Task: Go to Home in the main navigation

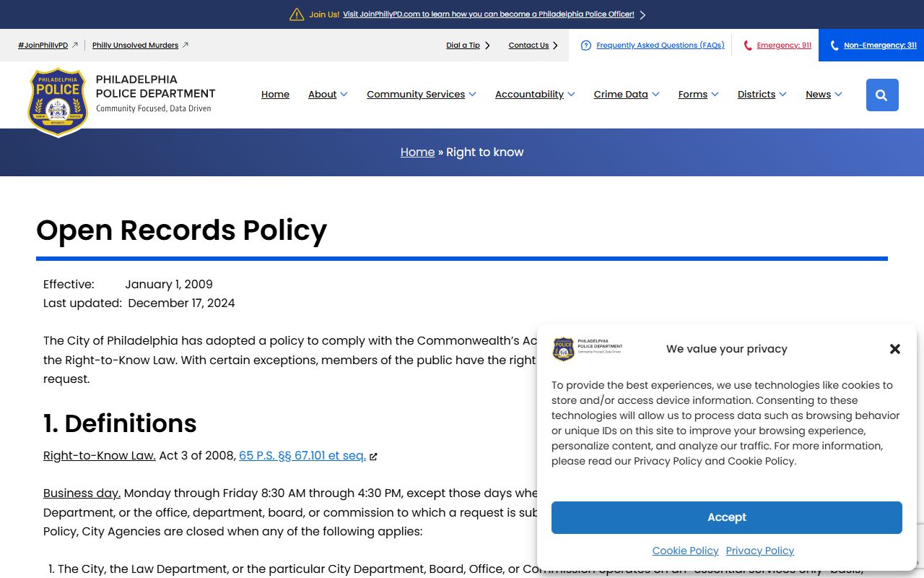Action: coord(275,95)
